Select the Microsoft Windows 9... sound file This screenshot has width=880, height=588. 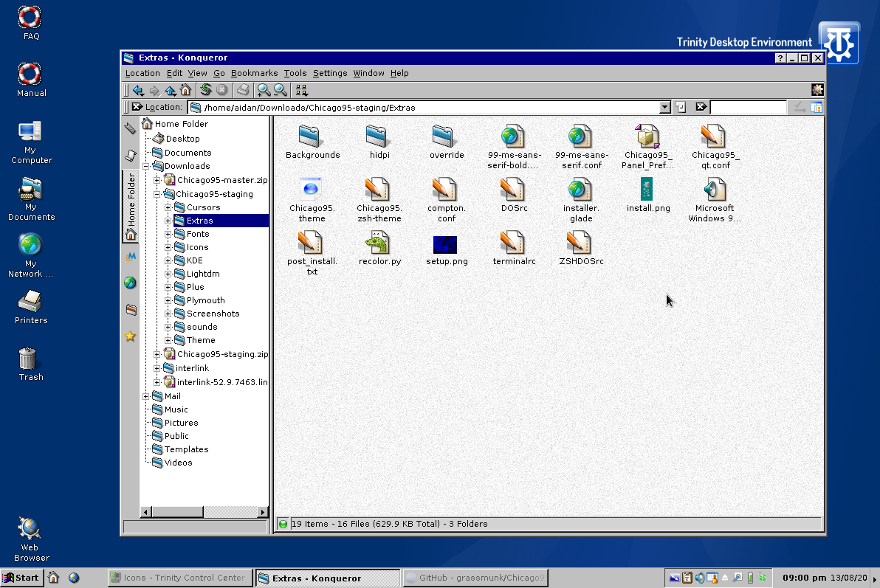[715, 200]
